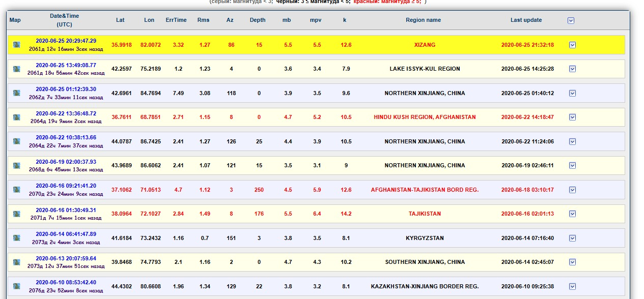Sort by Depth column header
Screen dimensions: 644x299
point(258,20)
